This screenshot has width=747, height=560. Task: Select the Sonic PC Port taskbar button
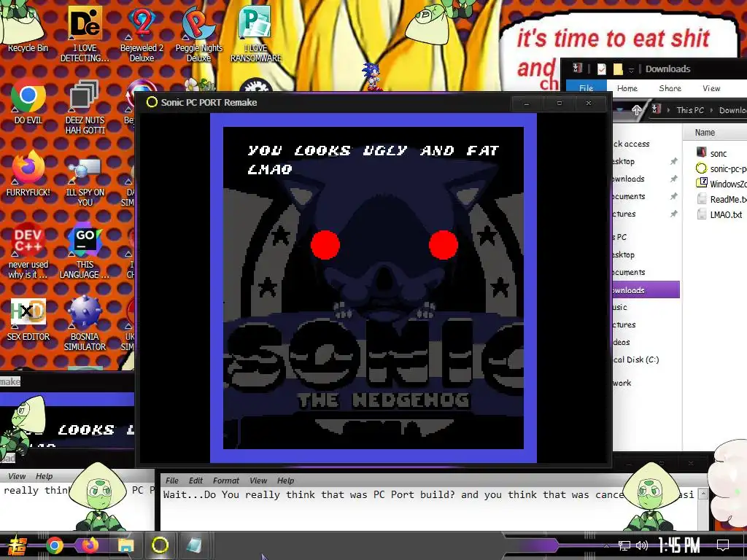tap(160, 545)
